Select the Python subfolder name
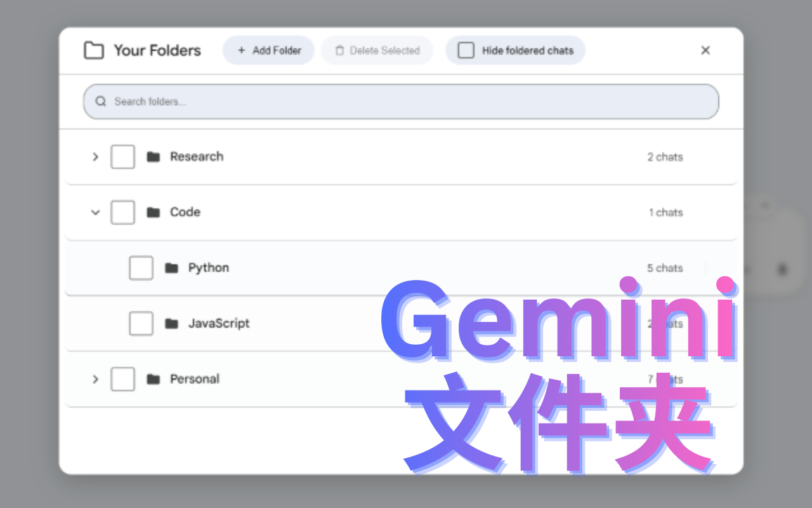 (209, 268)
